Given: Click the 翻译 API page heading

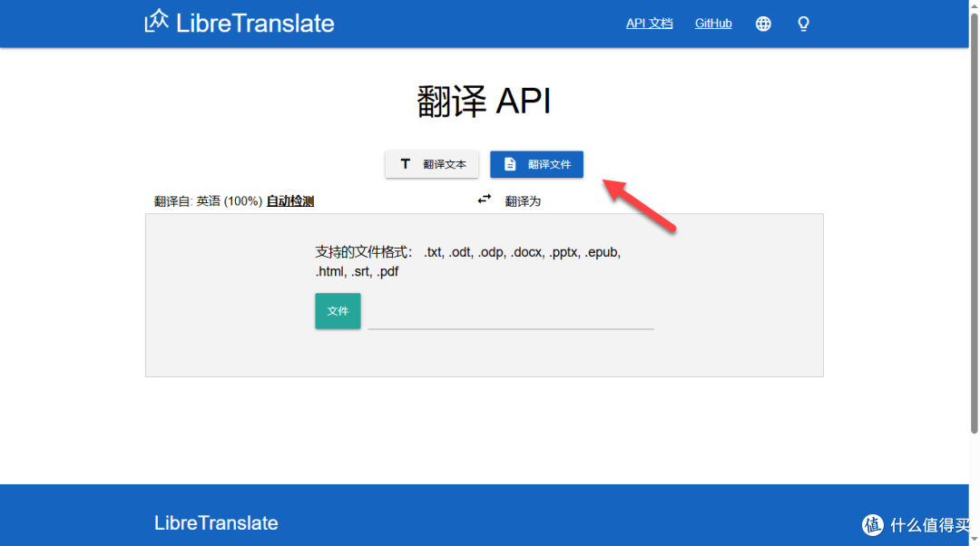Looking at the screenshot, I should coord(484,102).
